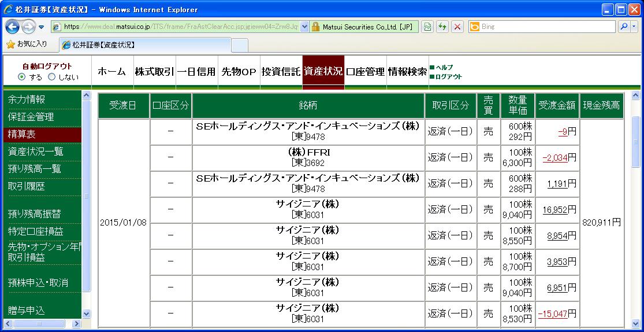Click the sidebar scroll up arrow
Image resolution: width=644 pixels, height=332 pixels.
86,95
